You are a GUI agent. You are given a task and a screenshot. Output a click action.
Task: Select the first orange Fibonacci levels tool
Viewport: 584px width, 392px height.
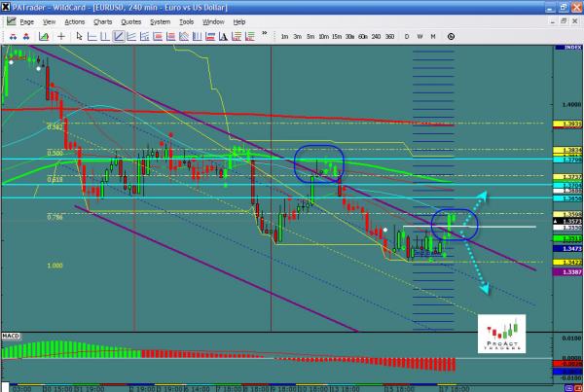point(237,37)
